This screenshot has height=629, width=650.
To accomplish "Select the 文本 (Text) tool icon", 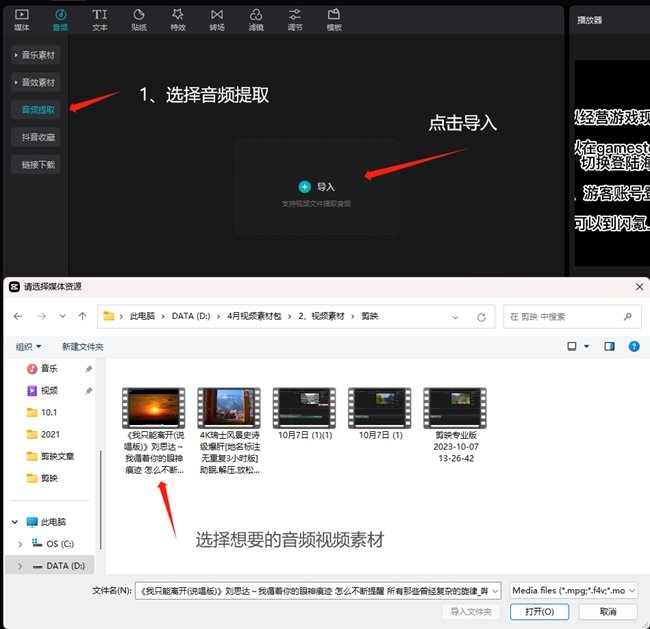I will pyautogui.click(x=100, y=15).
